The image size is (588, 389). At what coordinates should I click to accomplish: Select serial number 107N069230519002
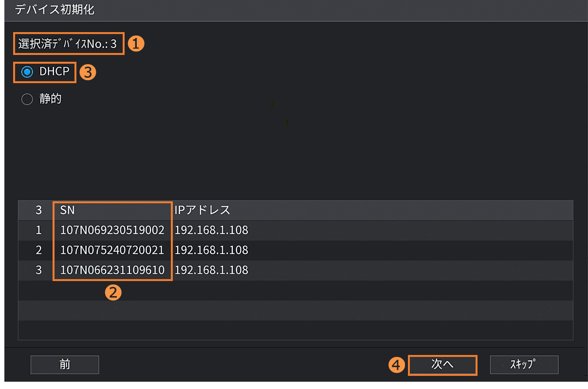pos(112,230)
